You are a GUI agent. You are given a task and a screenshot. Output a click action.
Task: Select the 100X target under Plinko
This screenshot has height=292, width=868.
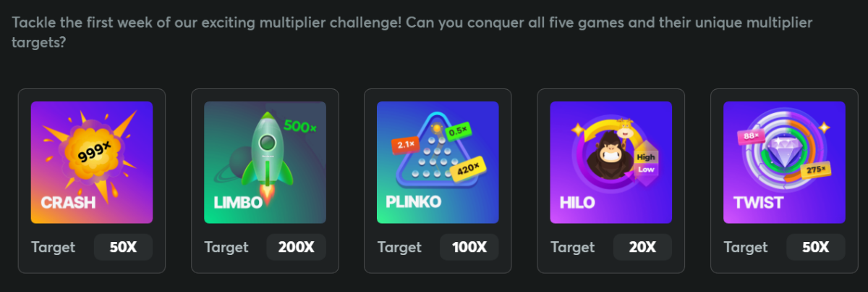(x=469, y=247)
